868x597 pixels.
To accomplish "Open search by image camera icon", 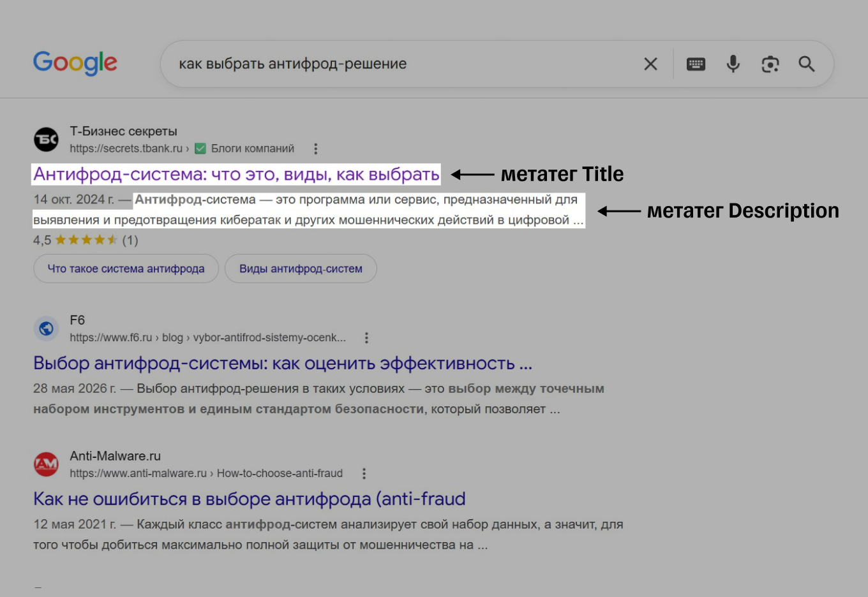I will tap(770, 64).
